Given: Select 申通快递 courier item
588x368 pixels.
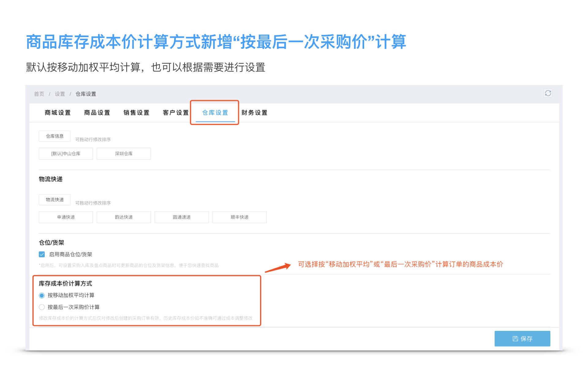Looking at the screenshot, I should click(66, 217).
